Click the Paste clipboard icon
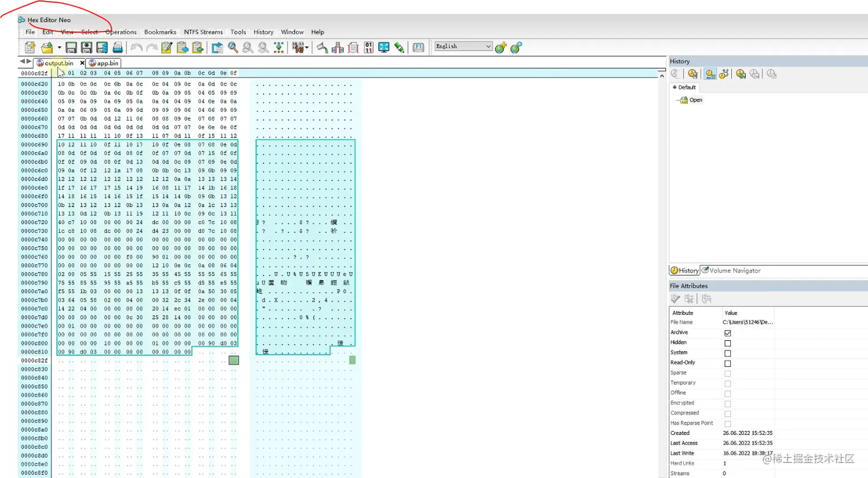This screenshot has height=478, width=868. [x=198, y=48]
